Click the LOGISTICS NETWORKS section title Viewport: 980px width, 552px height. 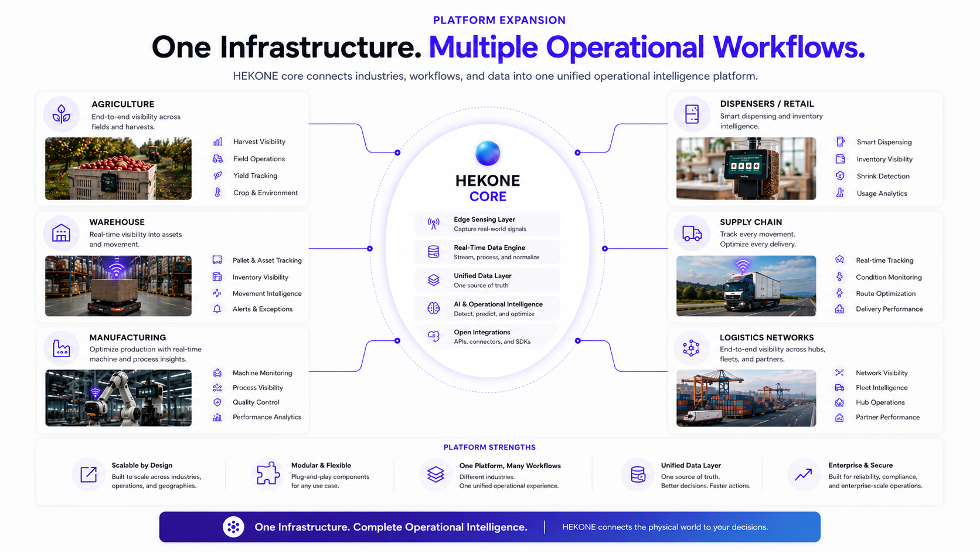[767, 337]
